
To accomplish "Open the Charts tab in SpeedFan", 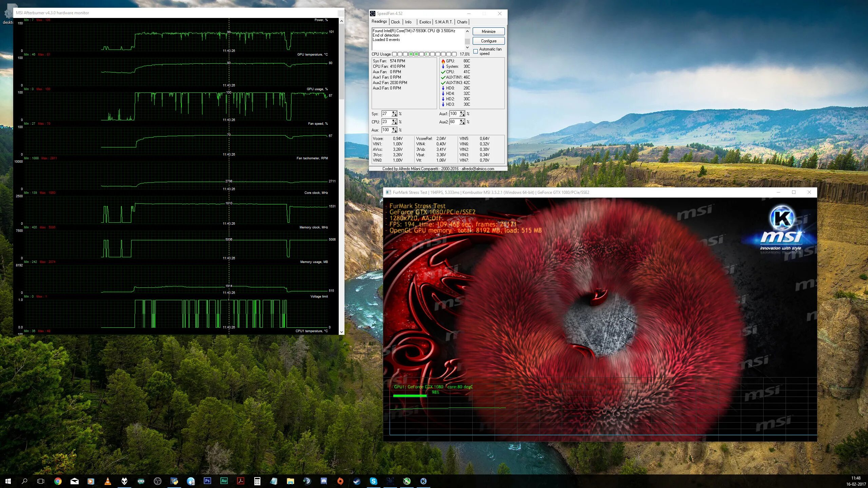I will click(x=462, y=22).
